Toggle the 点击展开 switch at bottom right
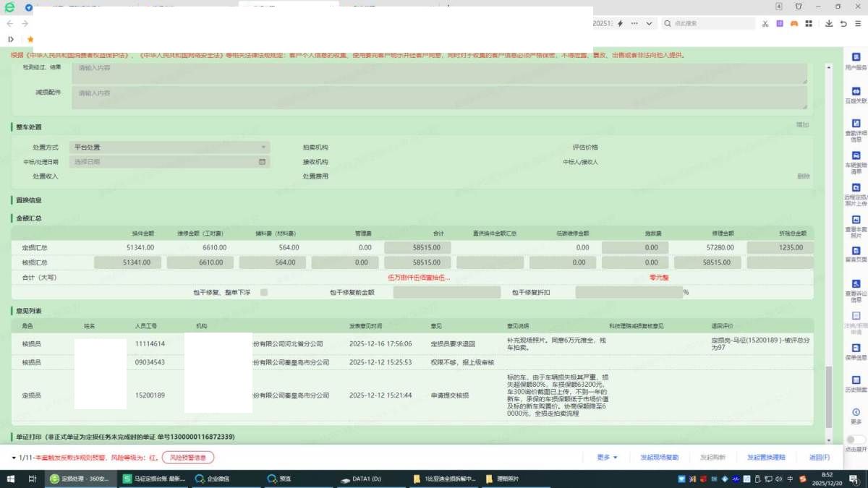Screen dimensions: 868x488 click(856, 440)
